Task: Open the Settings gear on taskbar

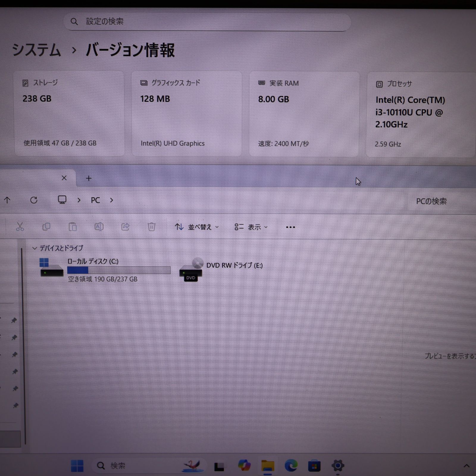Action: [338, 466]
